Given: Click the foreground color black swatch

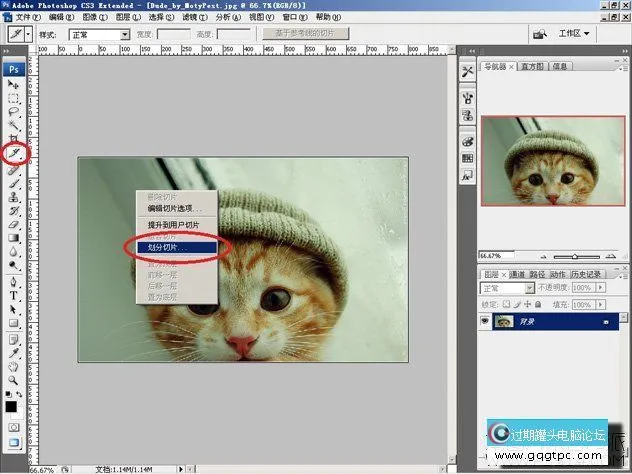Looking at the screenshot, I should tap(11, 406).
